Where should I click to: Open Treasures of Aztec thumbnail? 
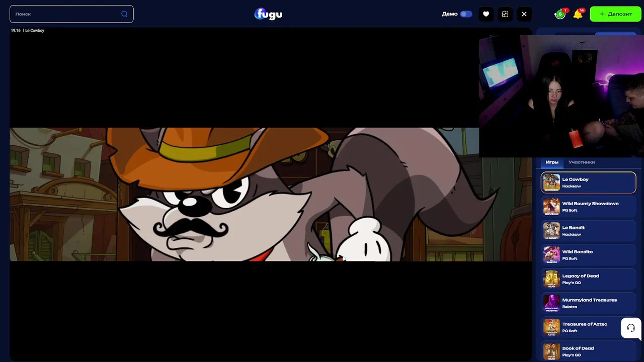[552, 327]
